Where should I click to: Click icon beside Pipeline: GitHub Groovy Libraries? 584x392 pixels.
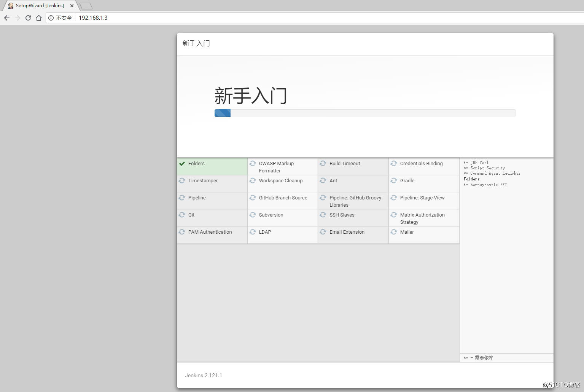point(323,198)
